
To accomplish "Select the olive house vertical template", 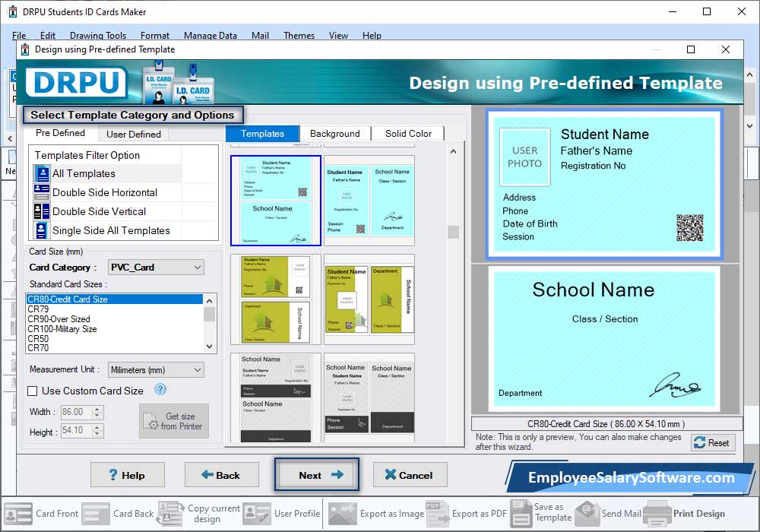I will point(369,299).
